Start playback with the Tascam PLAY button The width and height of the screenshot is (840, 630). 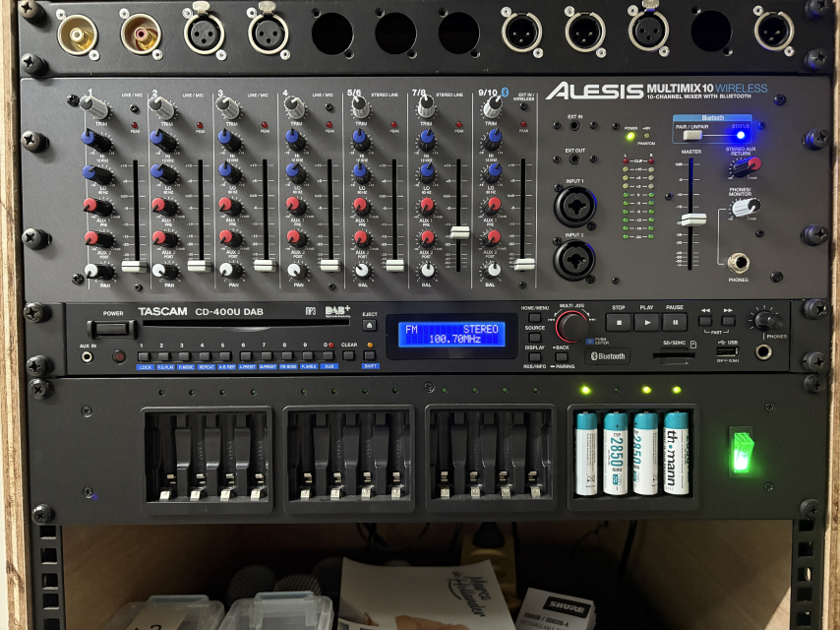tap(646, 323)
